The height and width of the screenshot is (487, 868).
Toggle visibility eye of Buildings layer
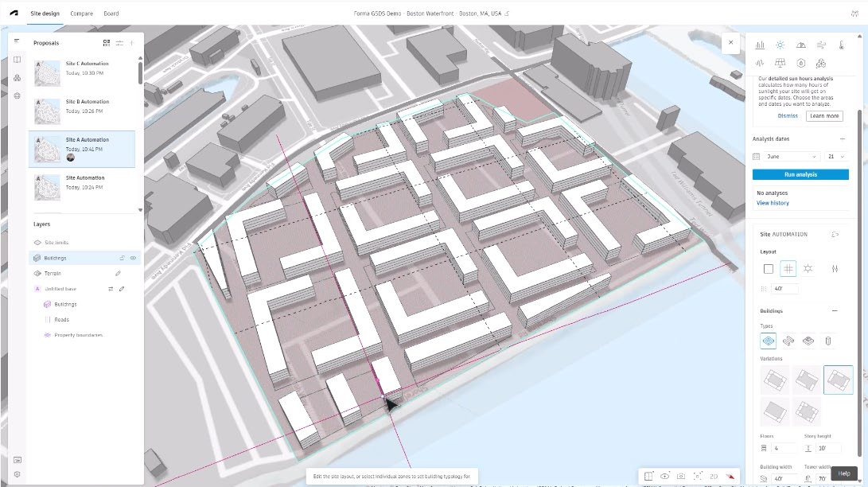point(133,258)
